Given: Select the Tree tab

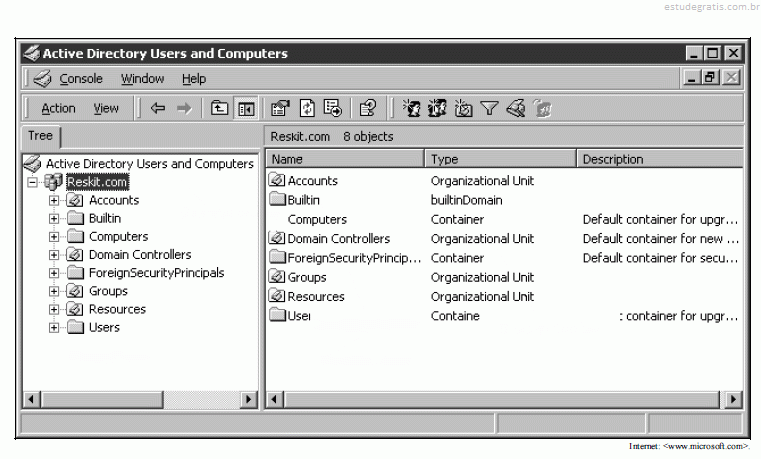Looking at the screenshot, I should (x=41, y=136).
